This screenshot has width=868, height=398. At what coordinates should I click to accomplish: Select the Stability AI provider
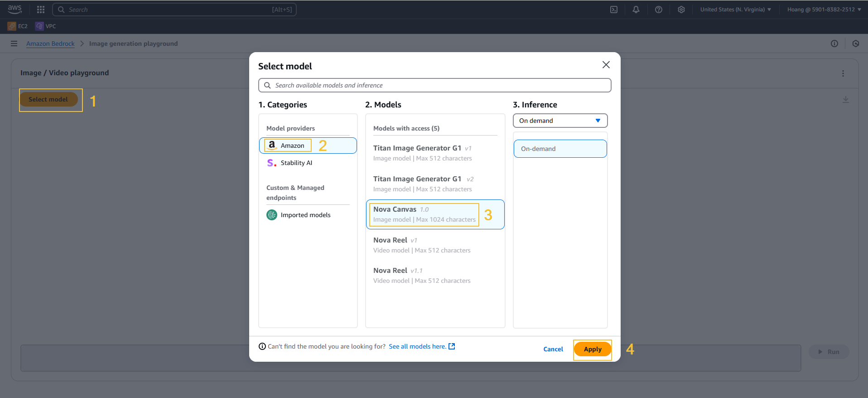point(308,163)
